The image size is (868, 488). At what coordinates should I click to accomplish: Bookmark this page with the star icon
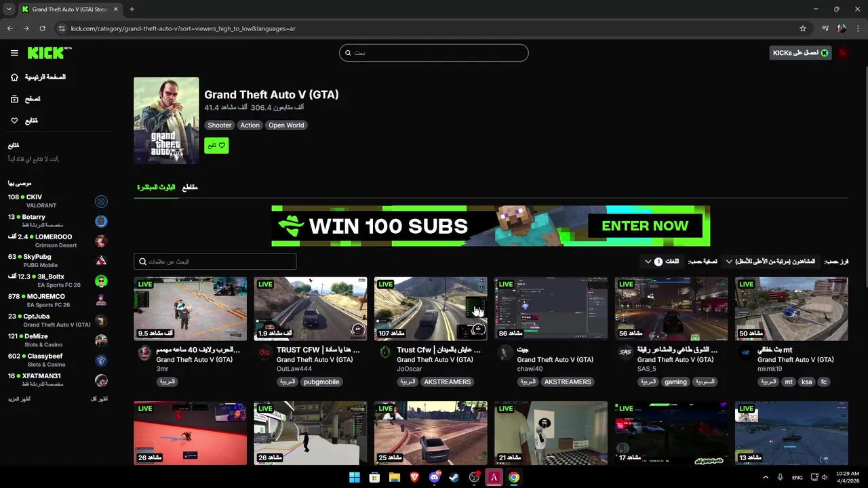coord(803,28)
